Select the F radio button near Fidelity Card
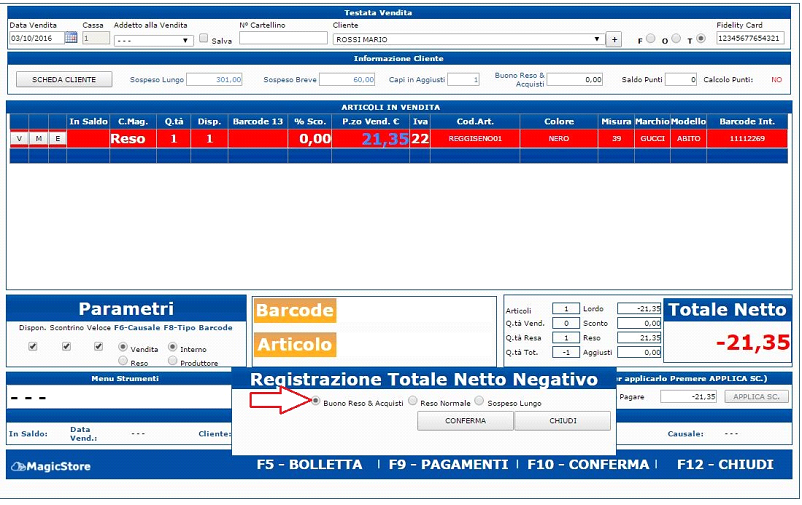802x505 pixels. tap(651, 38)
